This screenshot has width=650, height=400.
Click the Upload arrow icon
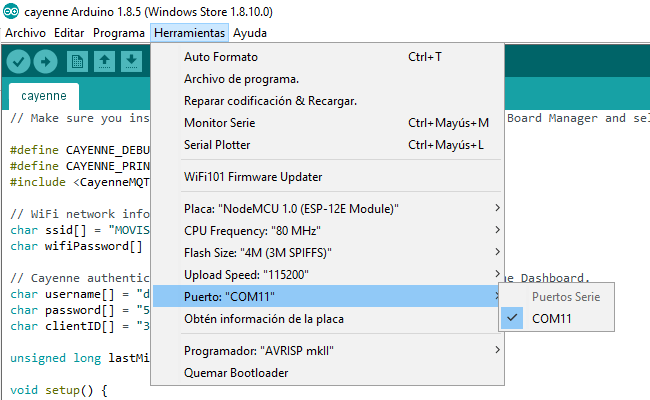coord(45,62)
